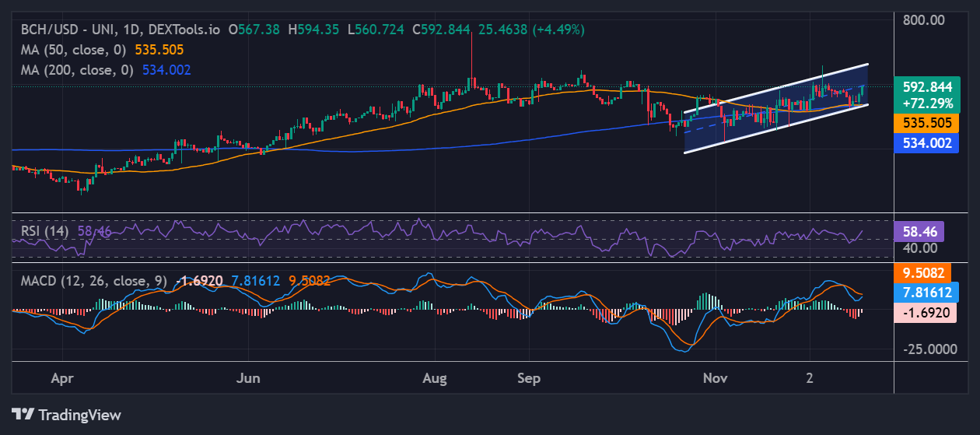Click the 800.00 price axis label

click(924, 19)
